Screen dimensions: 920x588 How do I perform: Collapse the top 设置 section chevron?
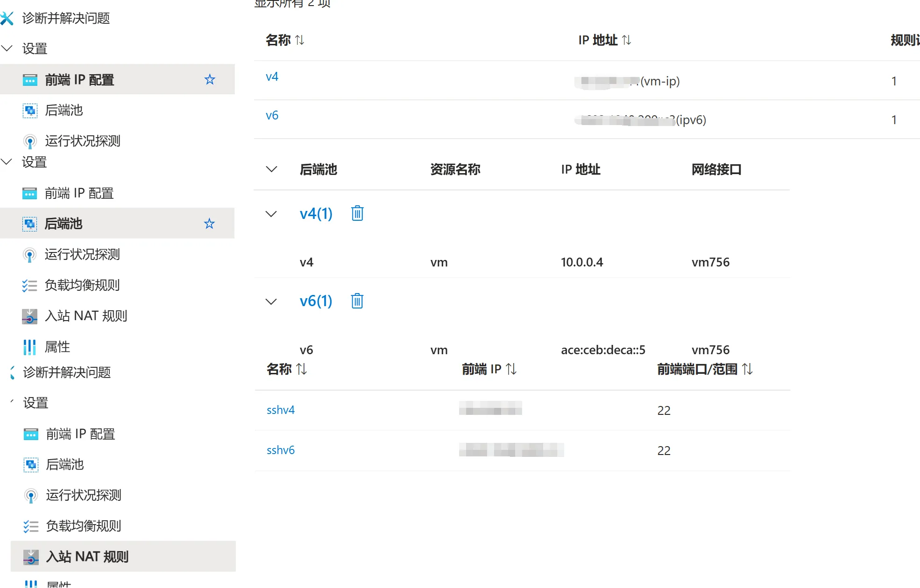[x=7, y=48]
